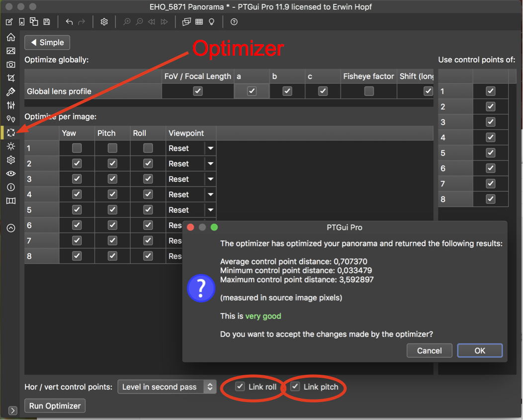523x420 pixels.
Task: Open the Mask pen sidebar icon
Action: (11, 92)
